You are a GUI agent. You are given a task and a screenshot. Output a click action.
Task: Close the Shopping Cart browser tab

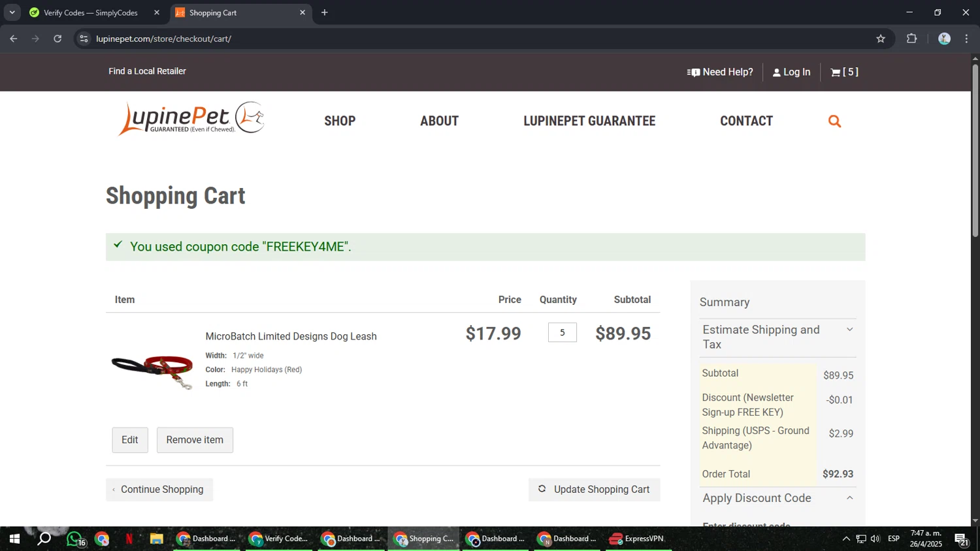point(302,12)
